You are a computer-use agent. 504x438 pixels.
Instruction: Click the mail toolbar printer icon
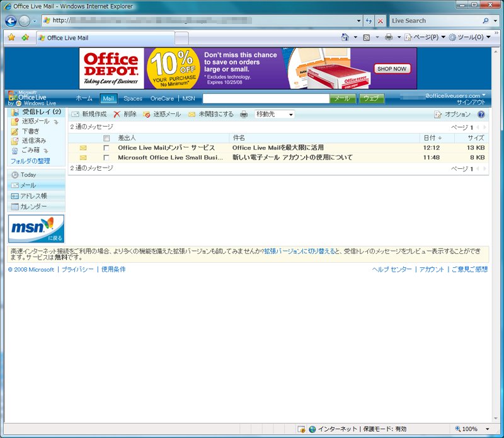(244, 114)
